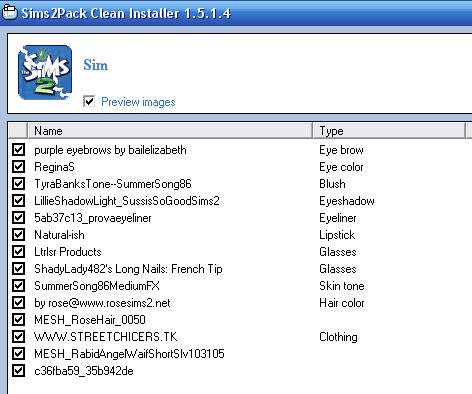Toggle the Preview images checkbox

[x=89, y=101]
